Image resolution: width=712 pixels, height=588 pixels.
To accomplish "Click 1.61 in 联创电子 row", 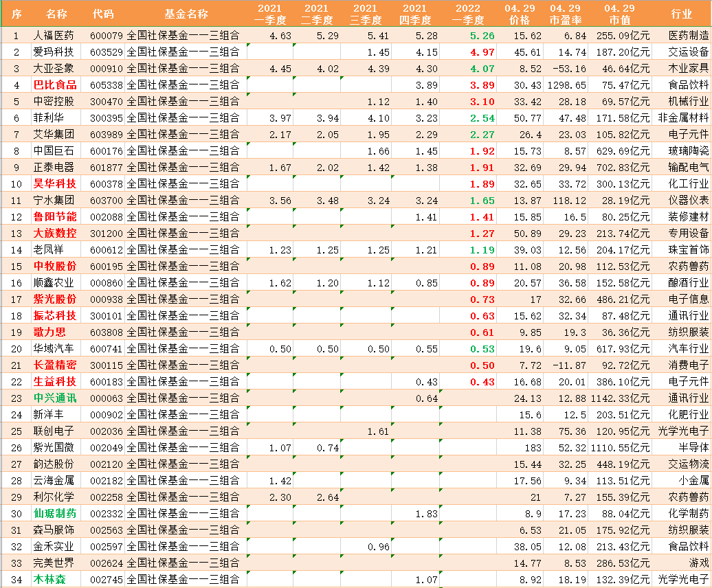I will pos(379,431).
